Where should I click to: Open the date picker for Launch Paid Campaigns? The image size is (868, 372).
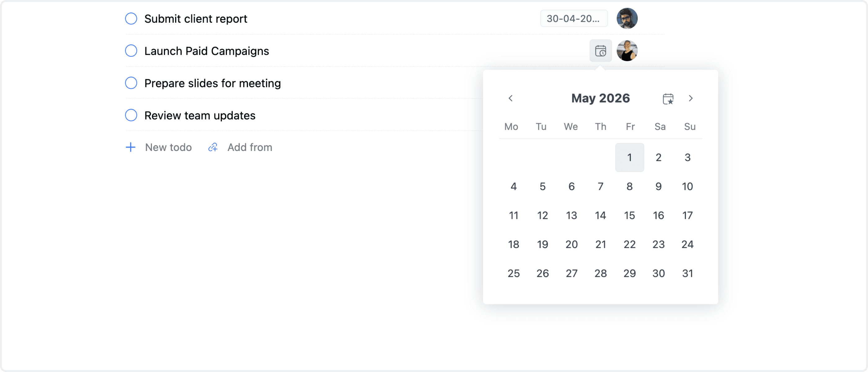[600, 51]
